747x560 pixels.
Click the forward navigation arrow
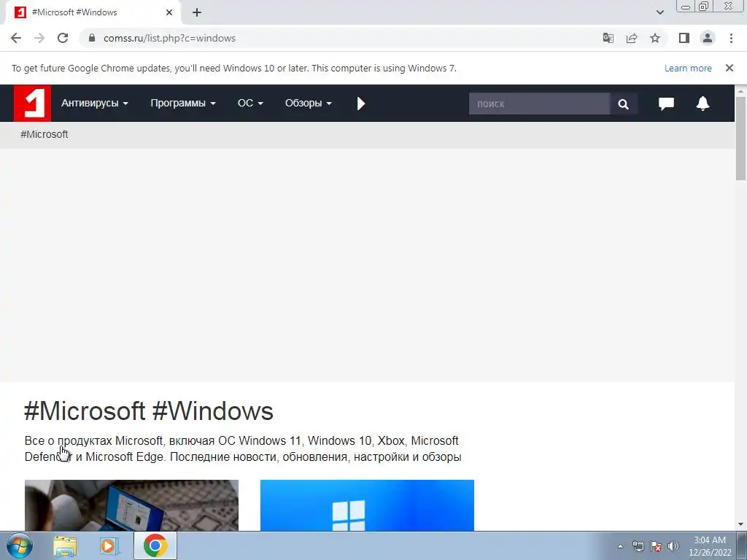coord(39,38)
